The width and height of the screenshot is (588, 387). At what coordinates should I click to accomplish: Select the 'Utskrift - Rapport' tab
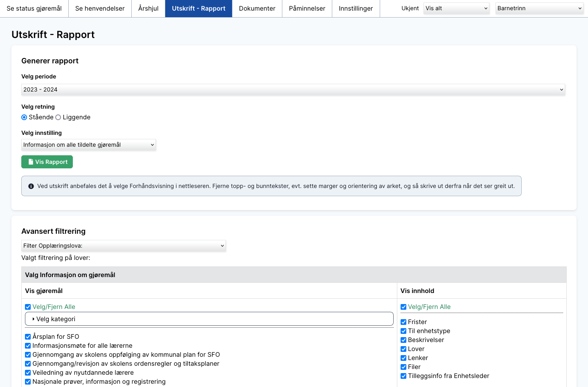tap(198, 9)
